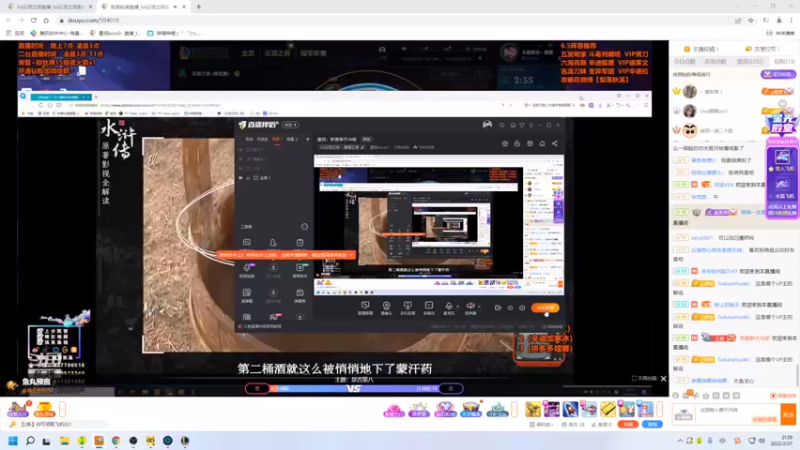Toggle preview eye icon in streamed 直播伴侣 bar
Viewport: 800px width, 450px height.
pos(510,308)
